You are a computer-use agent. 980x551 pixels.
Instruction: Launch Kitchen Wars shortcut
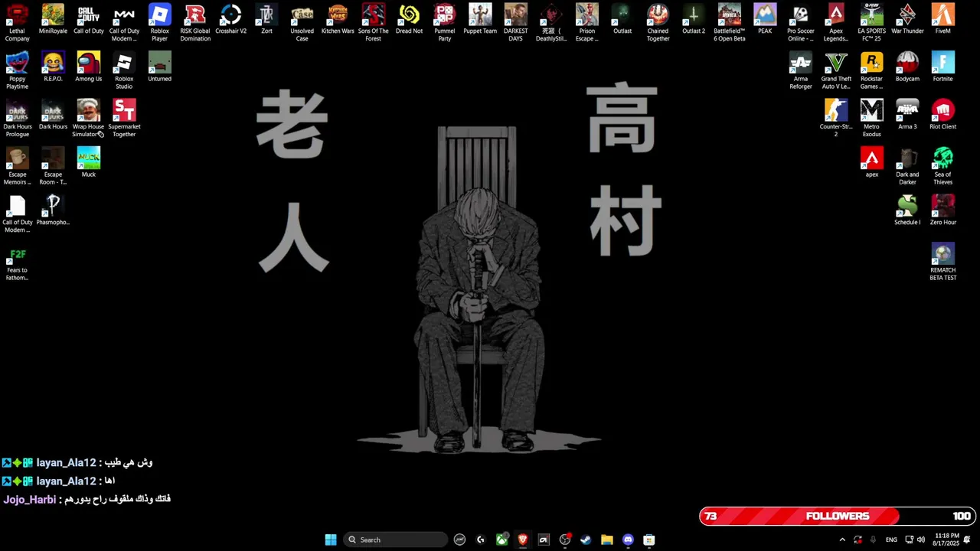coord(338,19)
